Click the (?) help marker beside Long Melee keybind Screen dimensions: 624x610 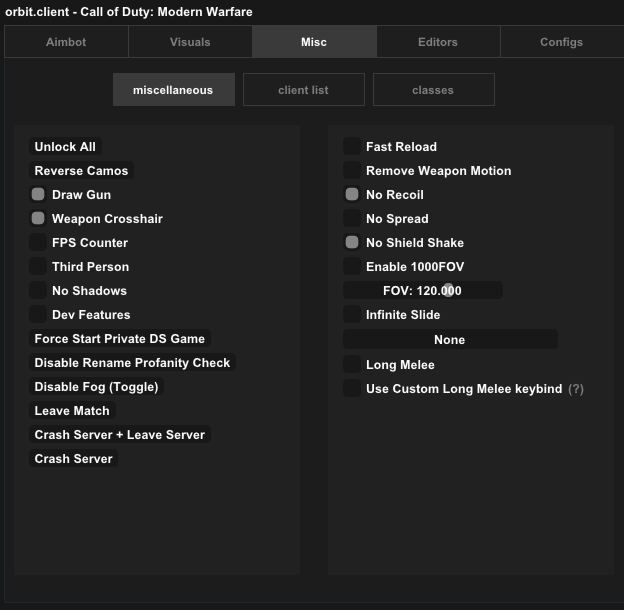(576, 389)
